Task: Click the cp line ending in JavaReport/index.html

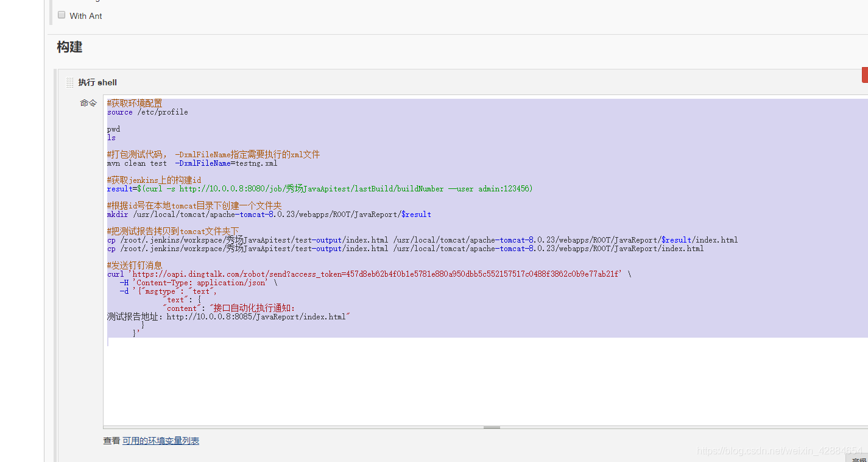Action: (406, 249)
